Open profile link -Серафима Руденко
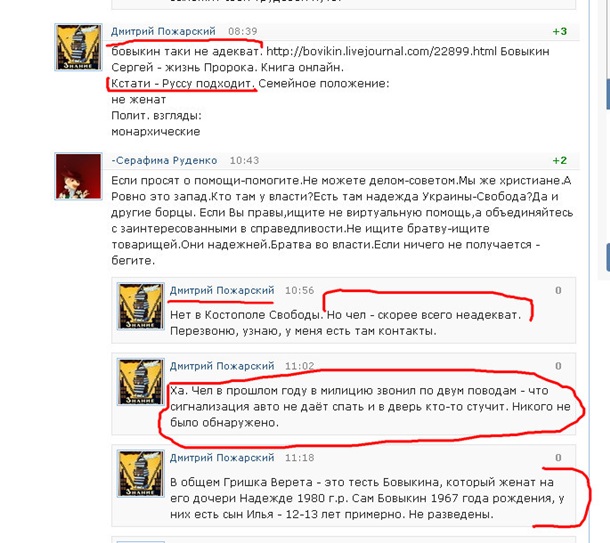This screenshot has height=543, width=610. 164,160
